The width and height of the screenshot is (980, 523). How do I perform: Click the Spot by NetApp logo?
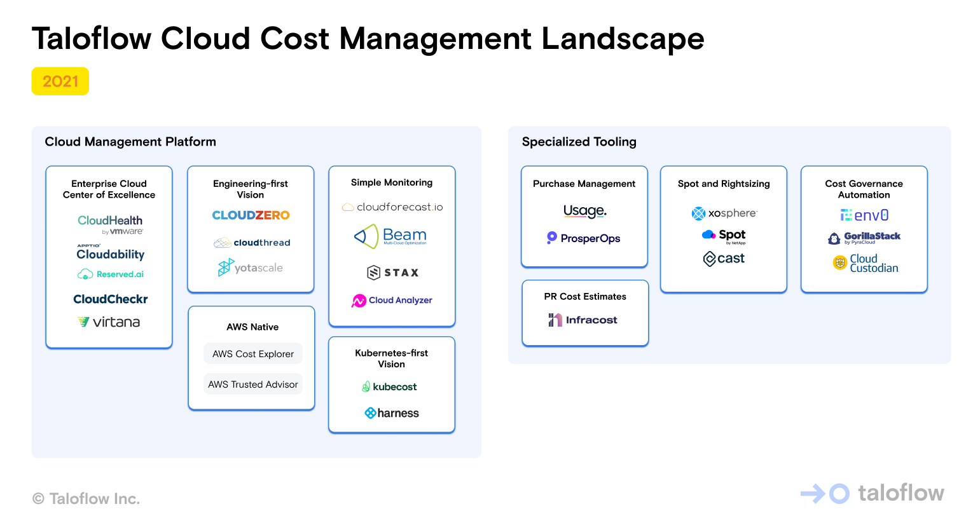pos(723,235)
